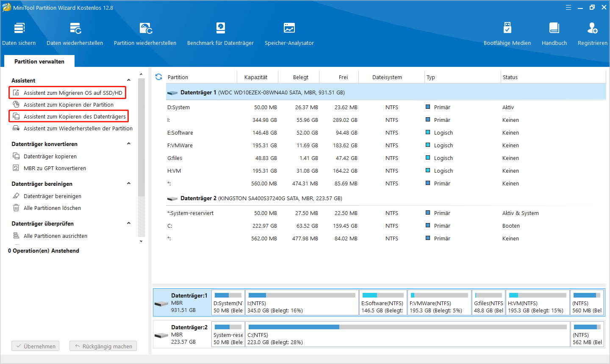The image size is (610, 364).
Task: Select Datenträger 2 disk icon in list
Action: tap(172, 199)
